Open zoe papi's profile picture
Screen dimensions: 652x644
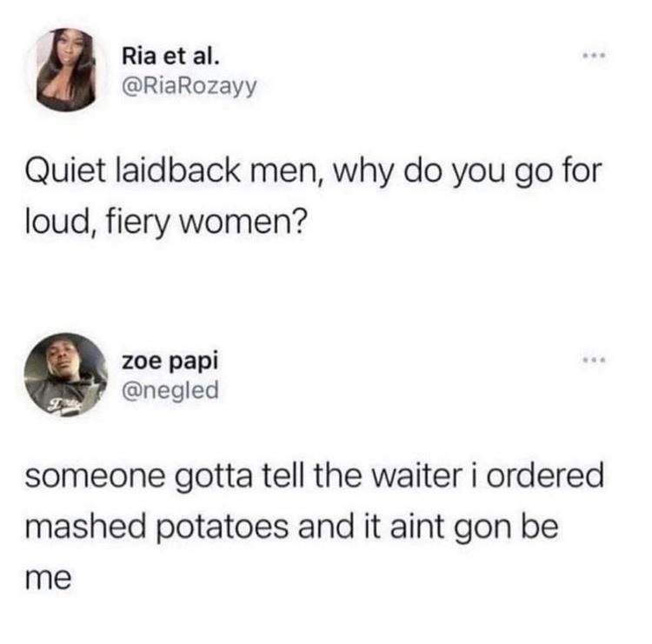click(x=66, y=375)
